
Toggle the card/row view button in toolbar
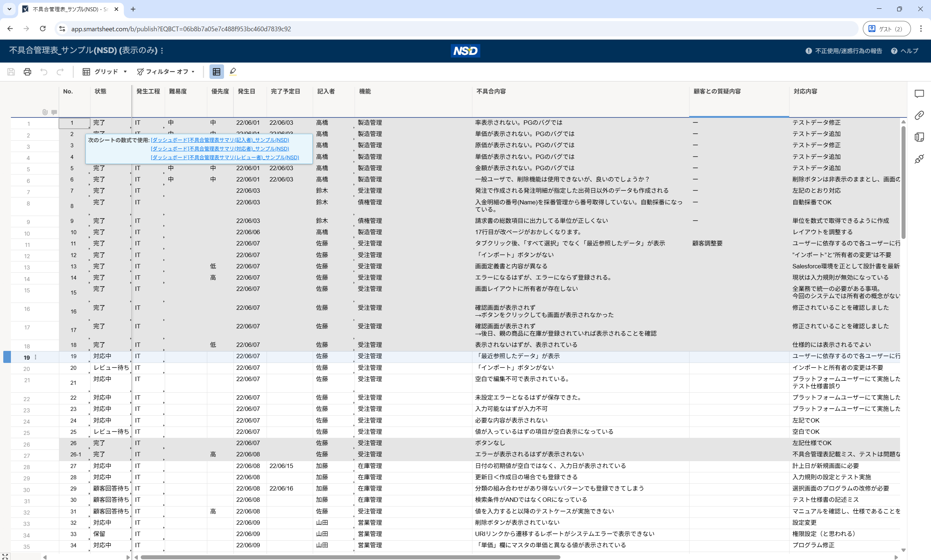[216, 72]
